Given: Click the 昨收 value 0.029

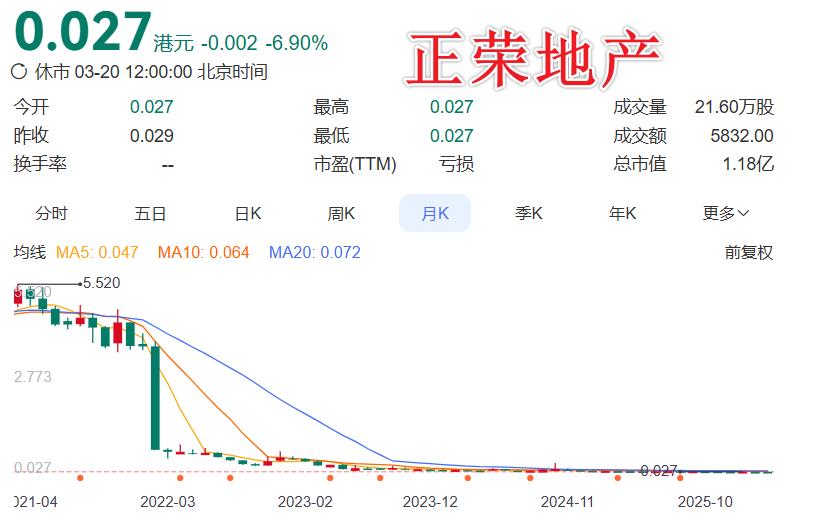Looking at the screenshot, I should (152, 136).
